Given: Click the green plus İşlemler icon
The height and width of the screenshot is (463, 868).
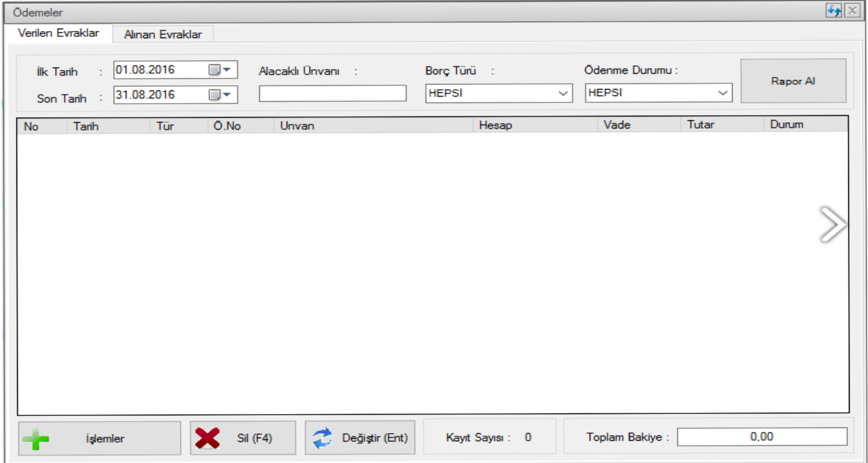Looking at the screenshot, I should click(36, 438).
